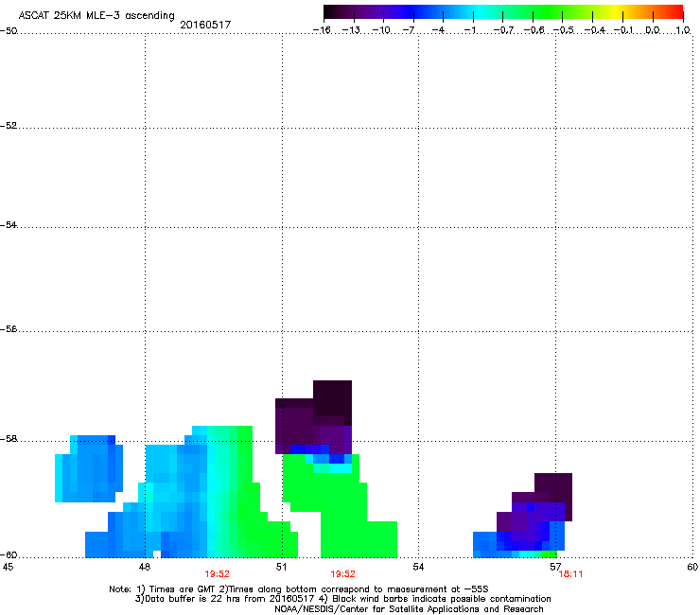Click the -50 latitude axis label

click(9, 31)
